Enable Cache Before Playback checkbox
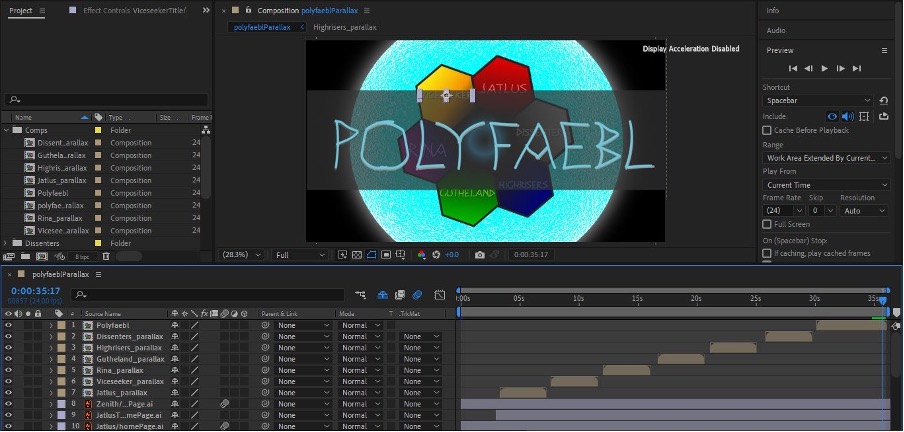The image size is (904, 432). coord(767,130)
